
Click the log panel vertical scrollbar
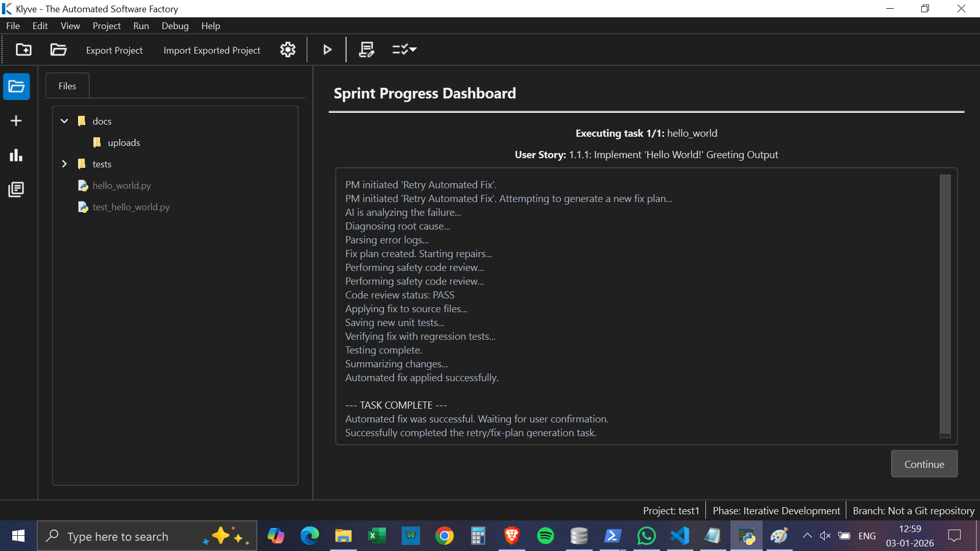coord(945,306)
